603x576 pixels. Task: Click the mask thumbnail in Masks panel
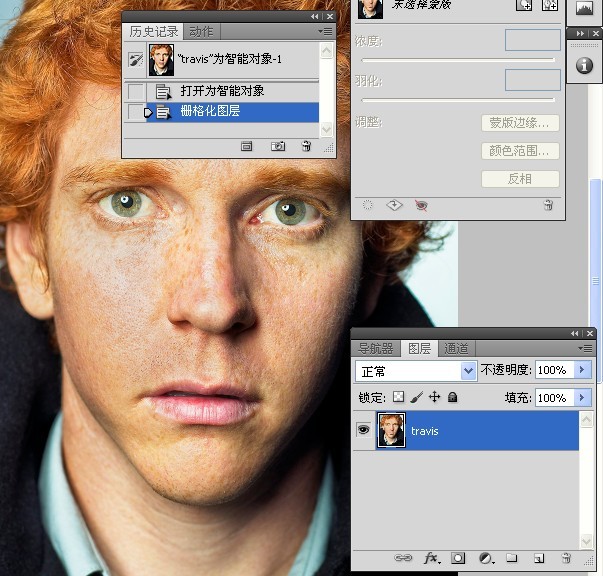370,8
